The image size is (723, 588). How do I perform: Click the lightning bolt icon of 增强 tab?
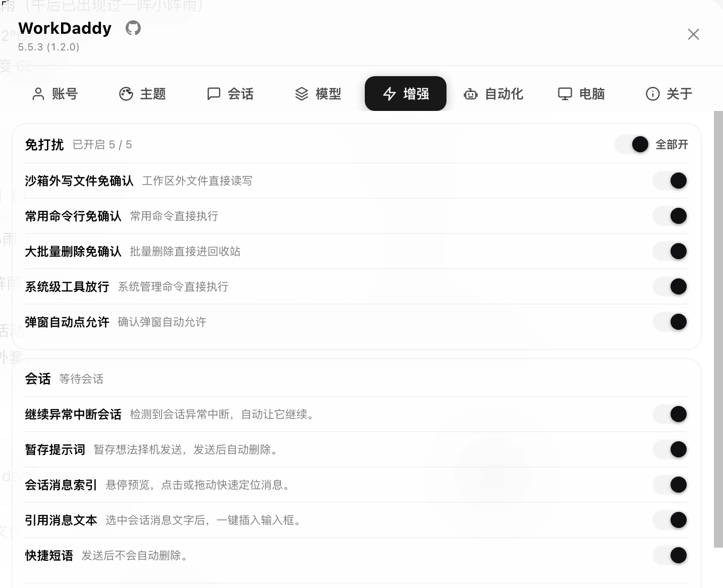click(x=390, y=94)
